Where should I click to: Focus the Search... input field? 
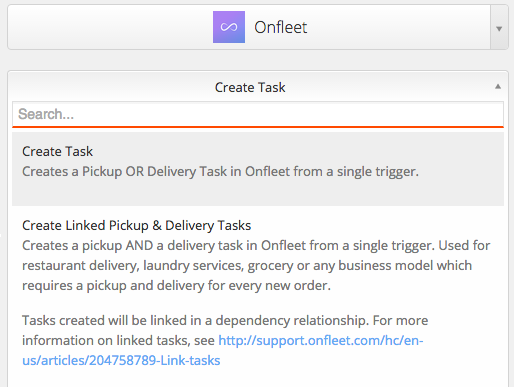tap(258, 114)
